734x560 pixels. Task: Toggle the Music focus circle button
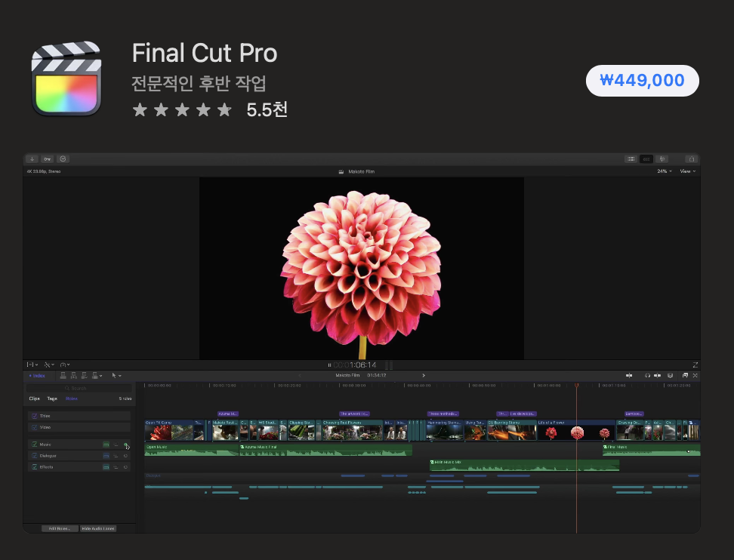(x=125, y=445)
